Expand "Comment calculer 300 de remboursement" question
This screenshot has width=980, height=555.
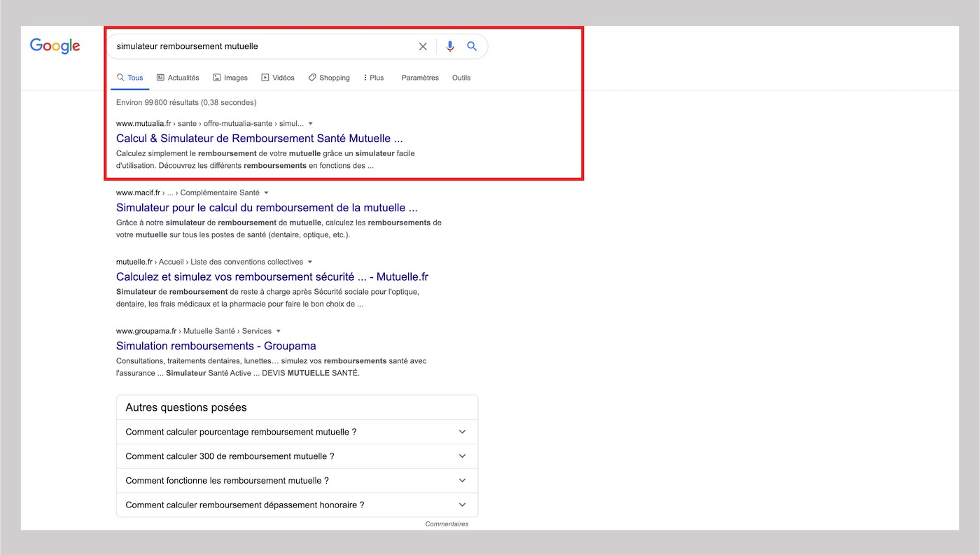[297, 456]
